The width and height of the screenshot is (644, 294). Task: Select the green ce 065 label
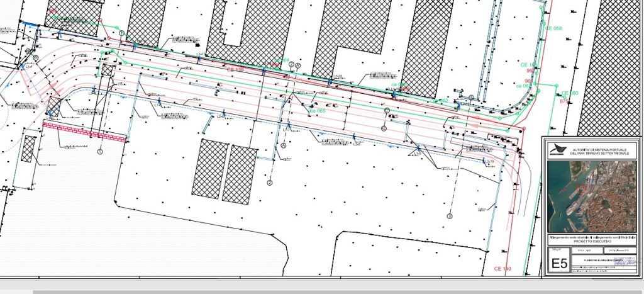[x=318, y=111]
